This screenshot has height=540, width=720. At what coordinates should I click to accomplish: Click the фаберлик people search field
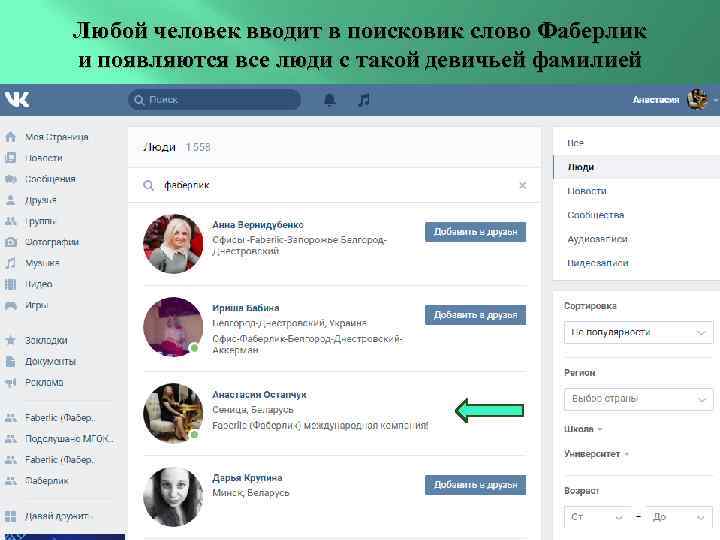[x=334, y=186]
